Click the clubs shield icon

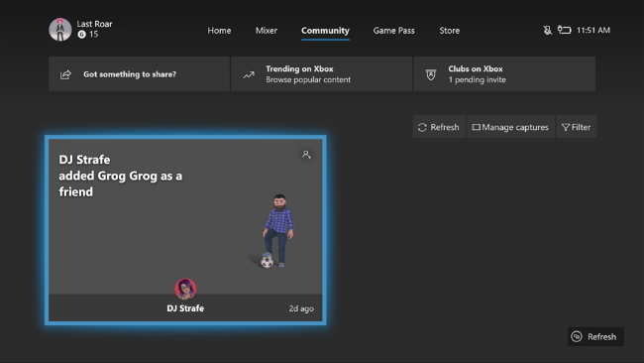click(x=431, y=74)
